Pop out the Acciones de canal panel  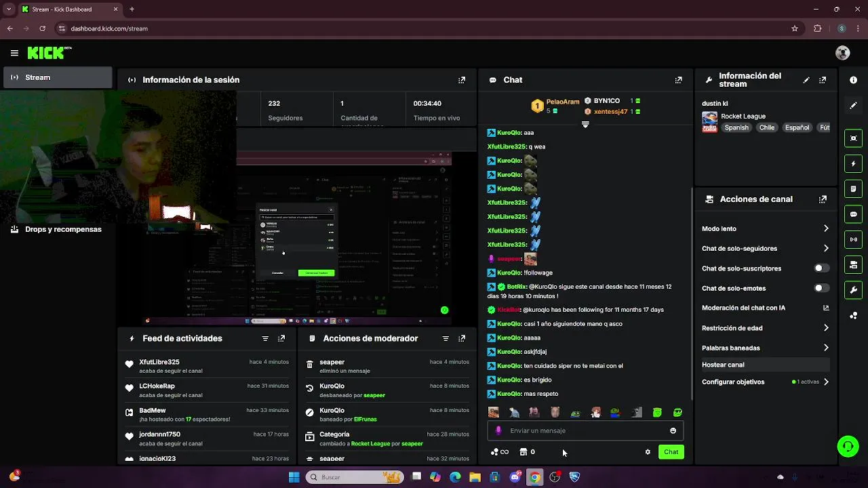point(823,199)
